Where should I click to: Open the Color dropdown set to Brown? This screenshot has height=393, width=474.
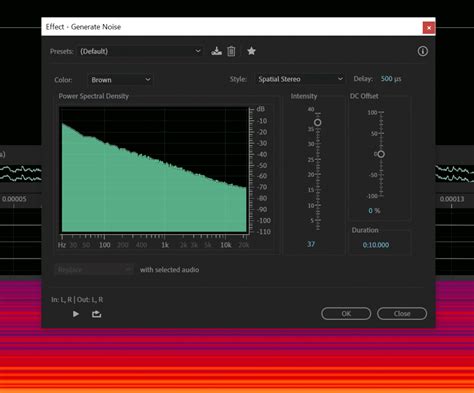point(120,80)
